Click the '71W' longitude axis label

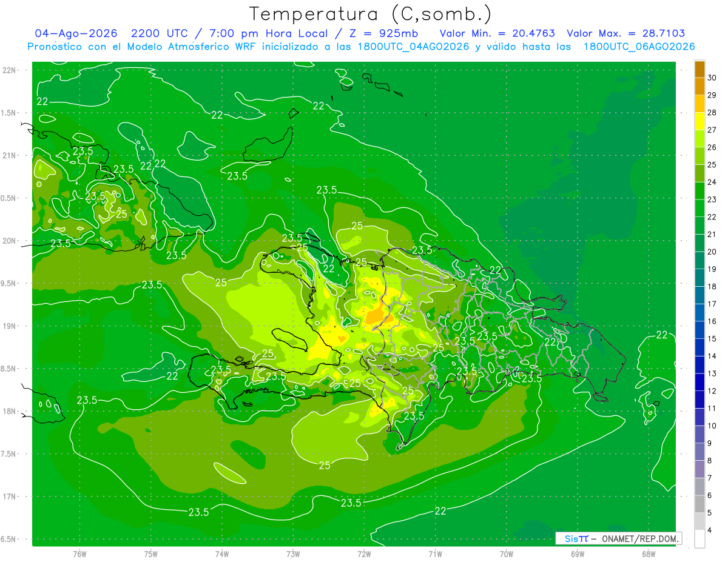[435, 554]
